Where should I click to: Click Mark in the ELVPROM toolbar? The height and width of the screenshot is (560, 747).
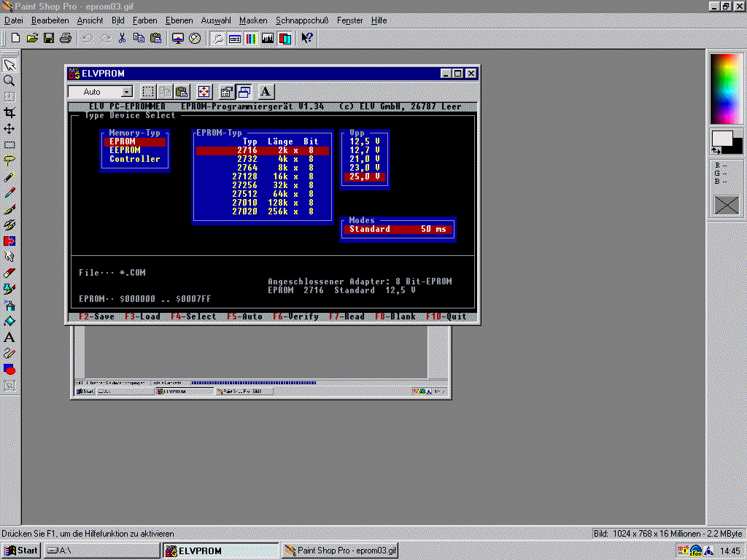point(148,91)
